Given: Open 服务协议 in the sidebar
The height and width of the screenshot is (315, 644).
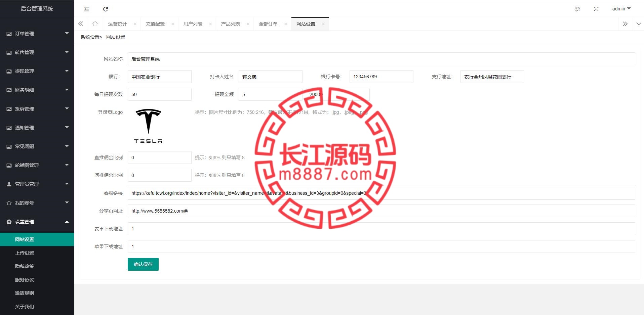Looking at the screenshot, I should 37,280.
